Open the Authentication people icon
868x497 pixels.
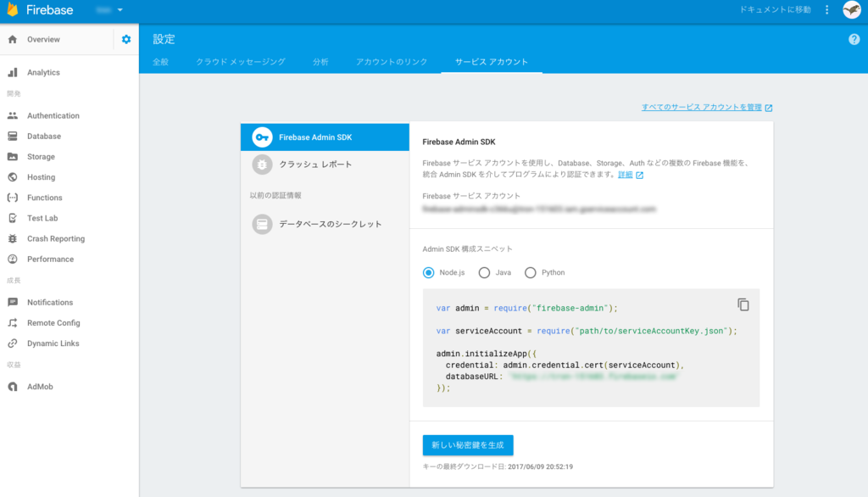click(12, 116)
